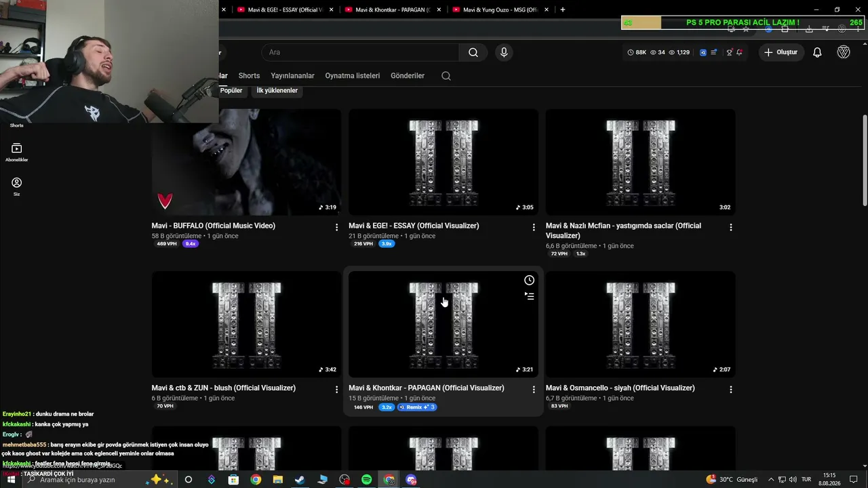This screenshot has width=868, height=488.
Task: Open the Oynatma listeleri tab
Action: (x=352, y=76)
